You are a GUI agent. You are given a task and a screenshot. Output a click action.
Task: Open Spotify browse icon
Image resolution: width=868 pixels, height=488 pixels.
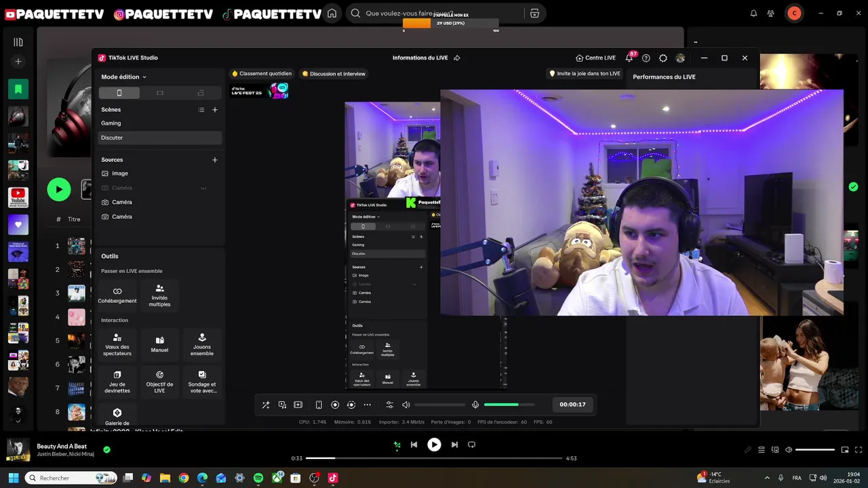pos(534,14)
